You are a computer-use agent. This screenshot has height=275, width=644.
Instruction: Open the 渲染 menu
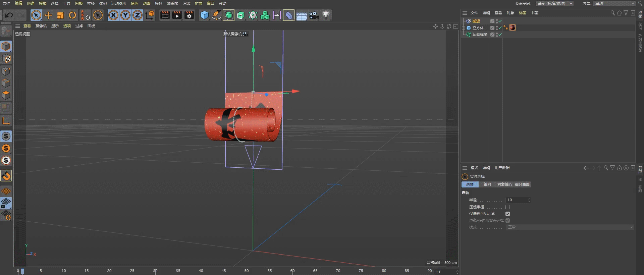(186, 3)
